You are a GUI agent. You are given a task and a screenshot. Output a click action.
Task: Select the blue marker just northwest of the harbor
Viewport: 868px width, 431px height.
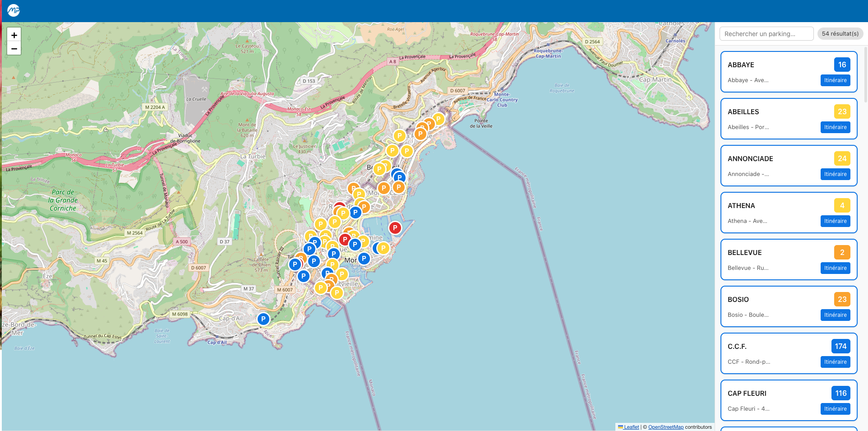click(x=356, y=212)
